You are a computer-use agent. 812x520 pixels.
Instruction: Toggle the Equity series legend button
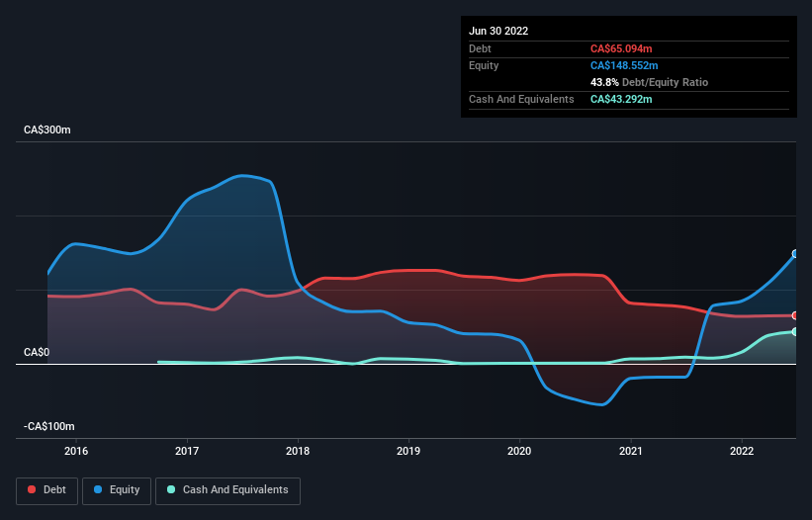[x=117, y=490]
